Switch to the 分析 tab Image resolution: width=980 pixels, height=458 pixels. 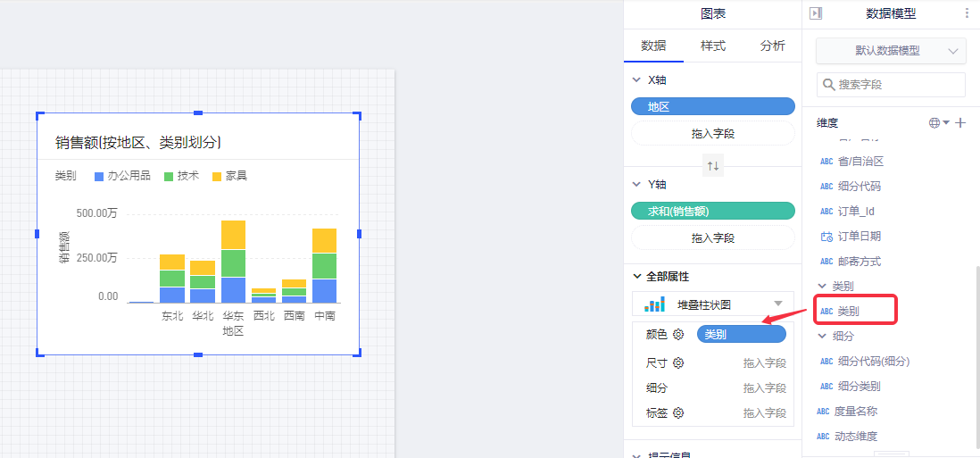point(772,46)
